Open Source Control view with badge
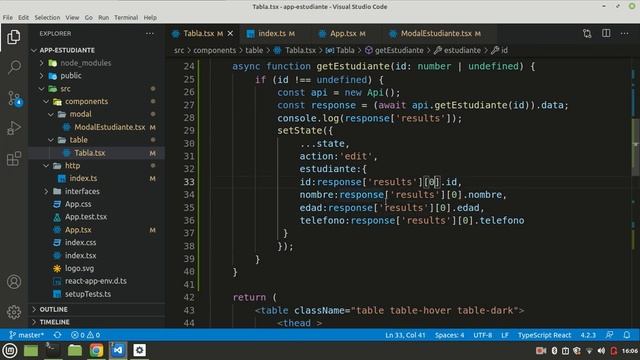Image resolution: width=640 pixels, height=360 pixels. point(15,98)
